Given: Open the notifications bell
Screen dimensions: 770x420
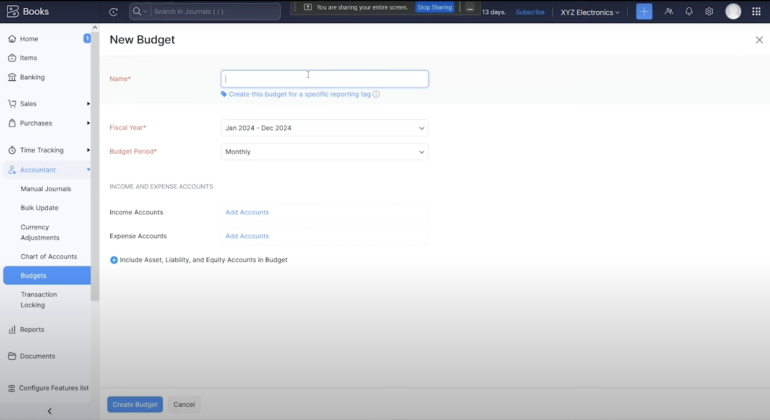Looking at the screenshot, I should pos(689,12).
